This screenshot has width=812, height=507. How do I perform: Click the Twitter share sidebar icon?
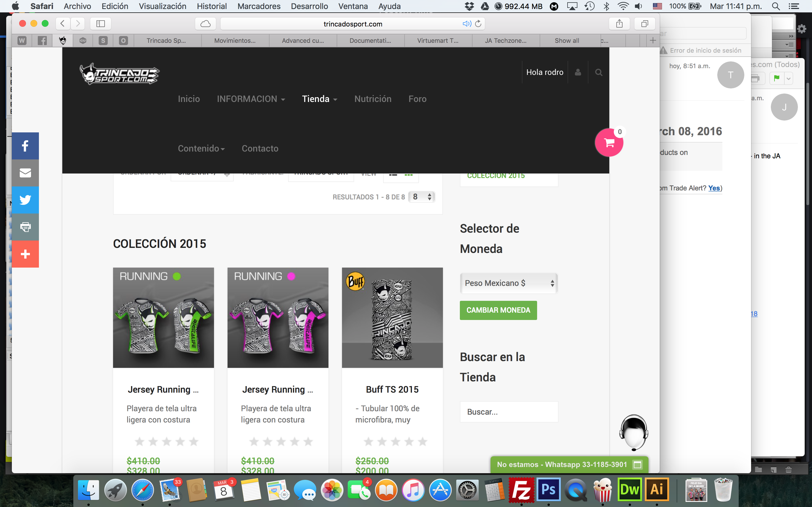coord(25,200)
